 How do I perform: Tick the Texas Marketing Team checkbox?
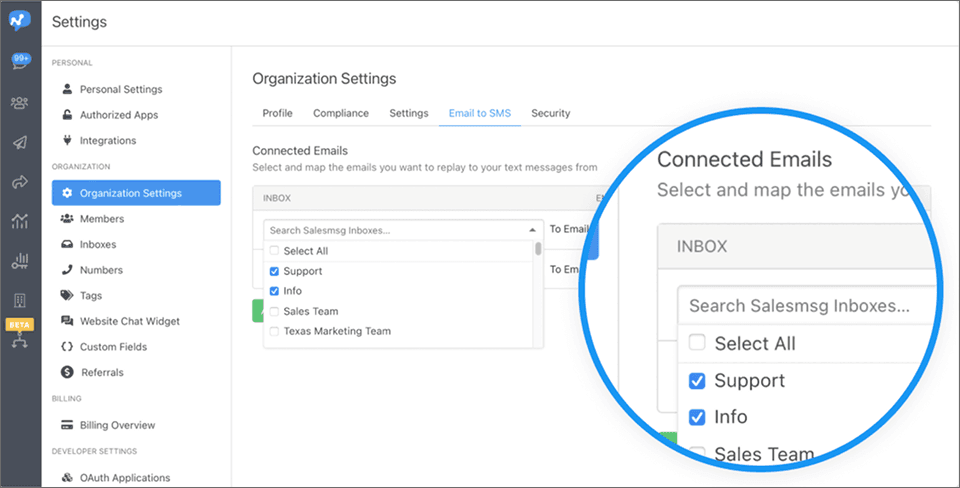(x=274, y=331)
